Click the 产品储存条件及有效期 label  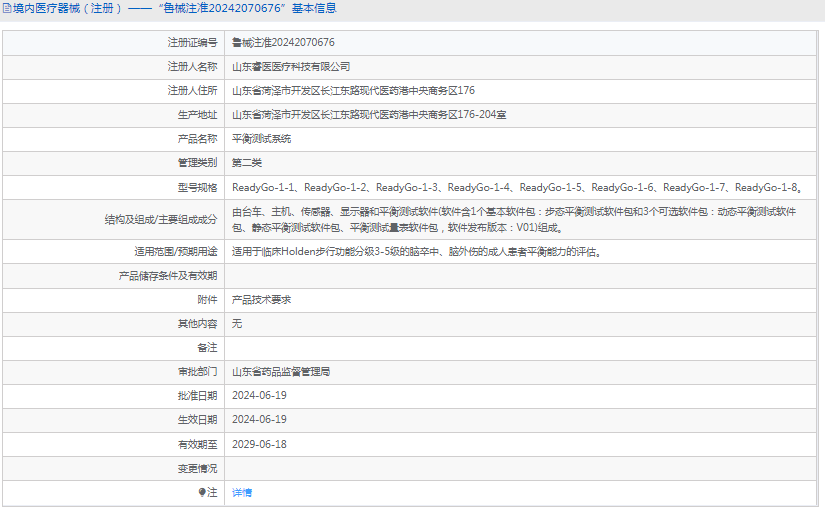click(x=168, y=276)
